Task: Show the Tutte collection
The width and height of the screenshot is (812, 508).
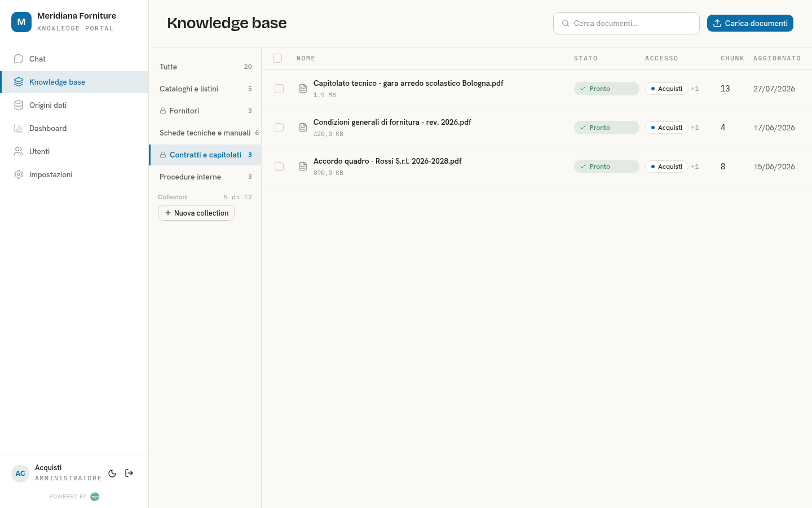Action: 205,67
